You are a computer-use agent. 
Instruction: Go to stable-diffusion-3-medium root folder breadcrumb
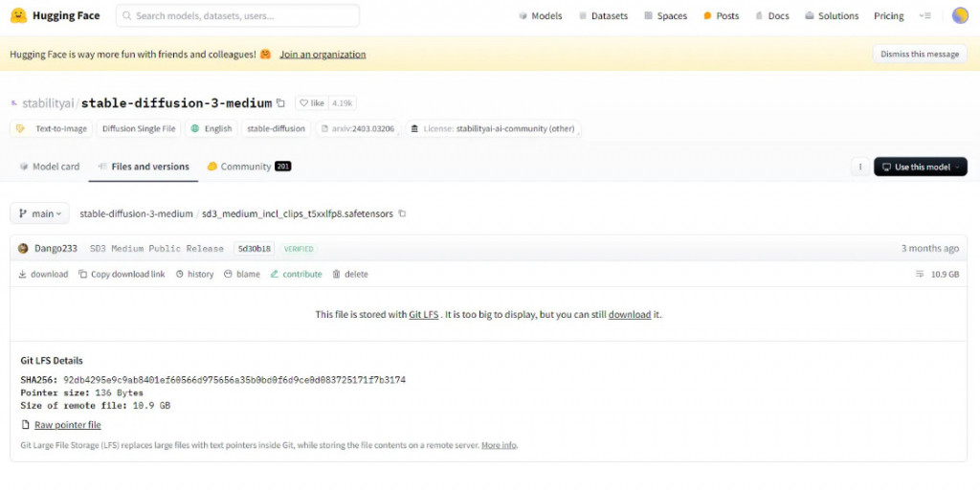[x=136, y=213]
